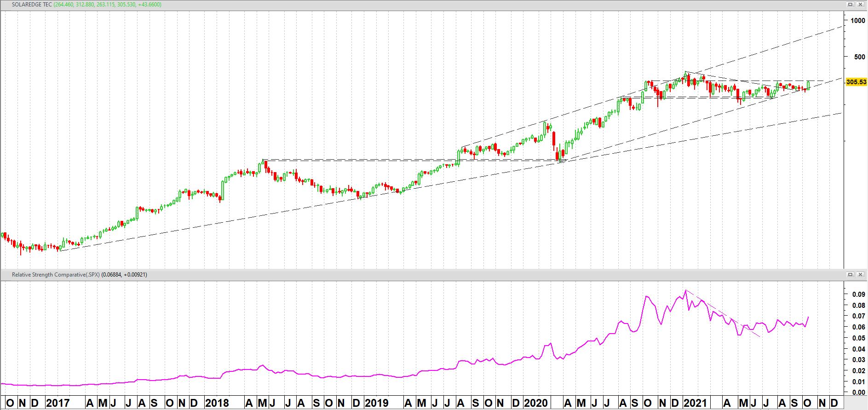Click the 0.02 value on indicator axis
This screenshot has width=868, height=410.
(x=859, y=370)
